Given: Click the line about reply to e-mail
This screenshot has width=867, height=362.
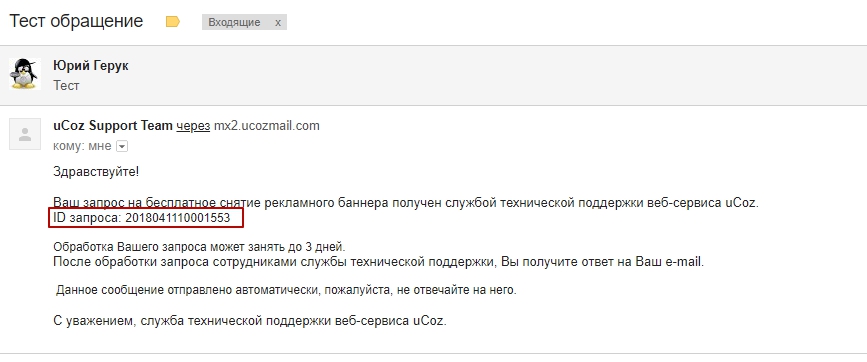Looking at the screenshot, I should pos(379,262).
